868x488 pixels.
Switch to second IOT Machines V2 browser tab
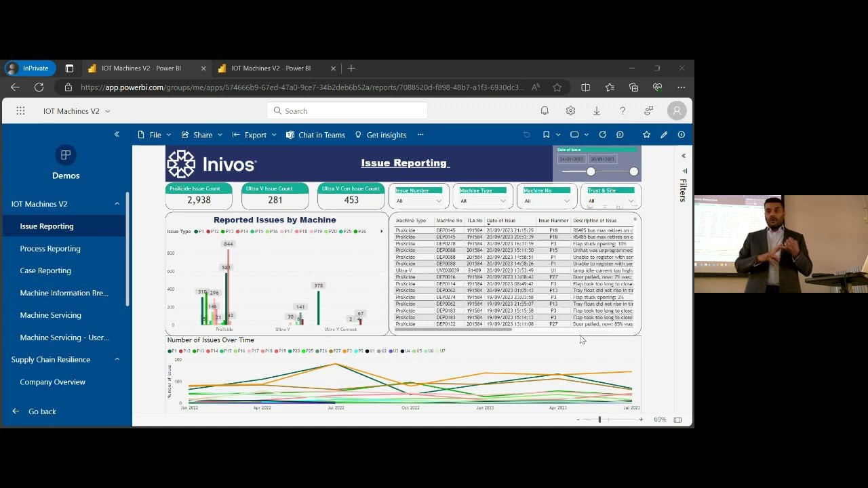277,68
